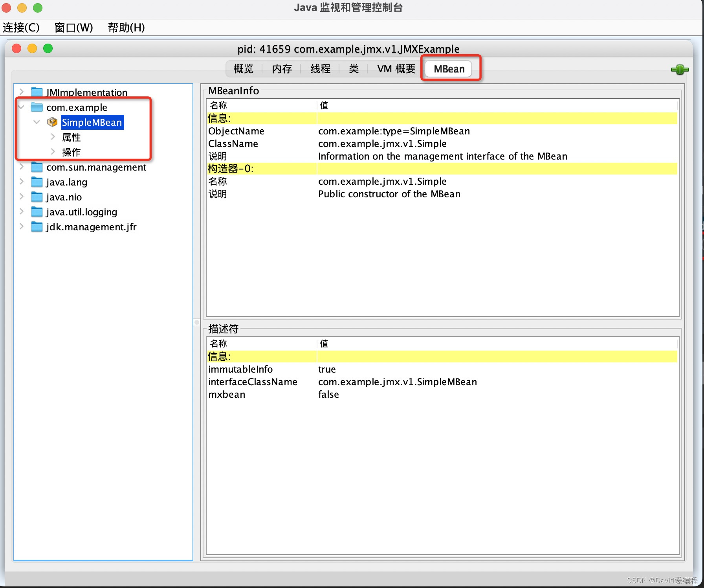Switch to the 内存 tab

coord(282,69)
